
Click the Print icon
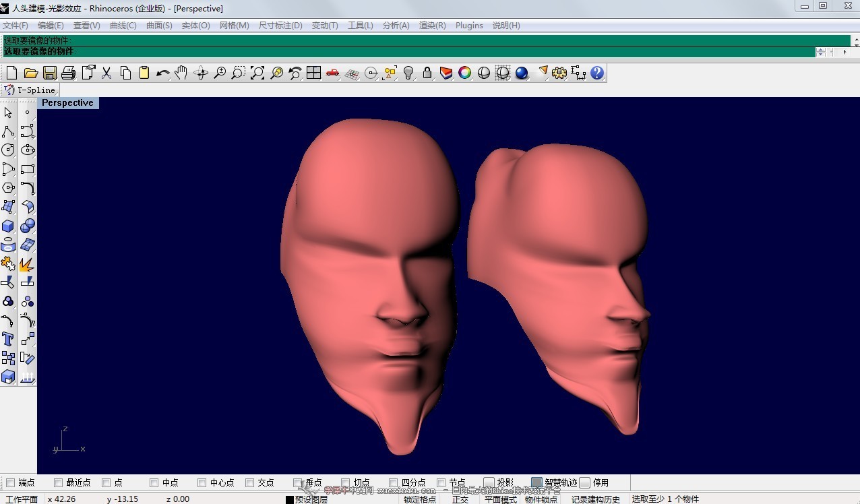click(x=68, y=73)
